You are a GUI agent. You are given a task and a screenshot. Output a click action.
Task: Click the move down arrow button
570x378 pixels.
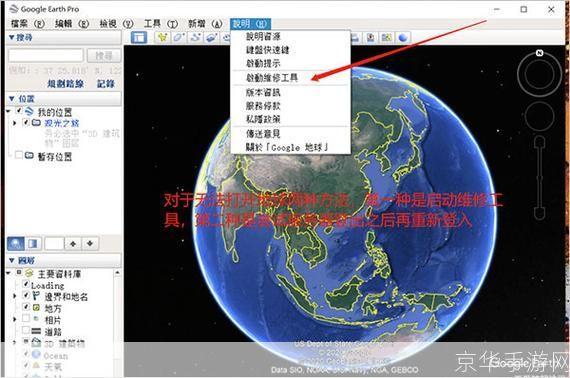click(x=90, y=244)
